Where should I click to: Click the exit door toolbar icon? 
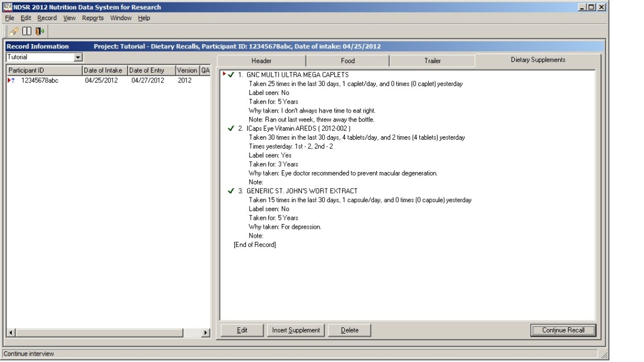pyautogui.click(x=39, y=31)
